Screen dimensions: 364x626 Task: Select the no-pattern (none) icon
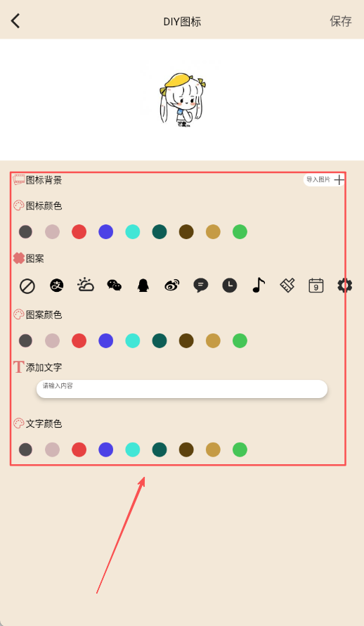[x=27, y=286]
